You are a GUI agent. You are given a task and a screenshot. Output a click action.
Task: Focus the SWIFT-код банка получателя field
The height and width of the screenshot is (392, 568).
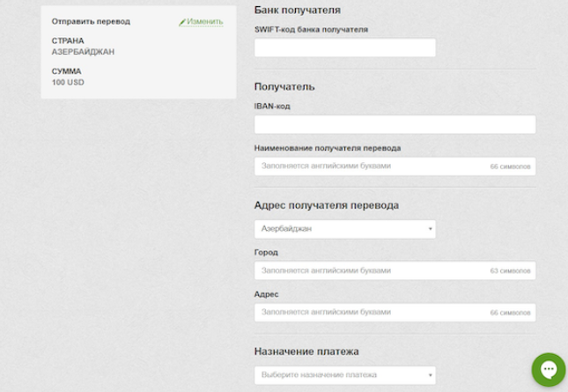coord(344,48)
